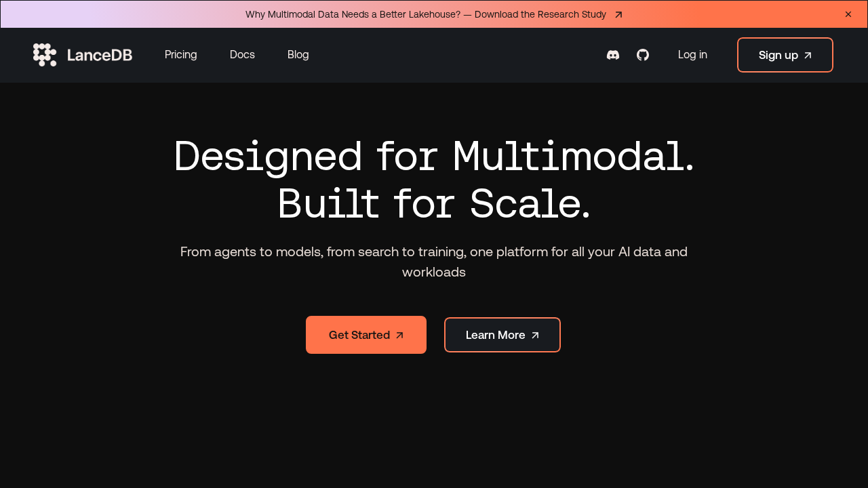This screenshot has width=868, height=488.
Task: Click the Get Started button
Action: (366, 334)
